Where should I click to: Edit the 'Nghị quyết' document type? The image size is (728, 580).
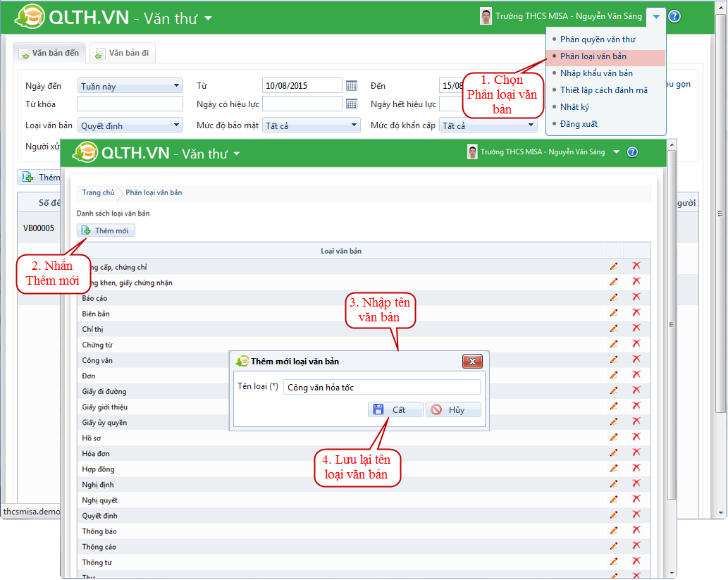[614, 499]
